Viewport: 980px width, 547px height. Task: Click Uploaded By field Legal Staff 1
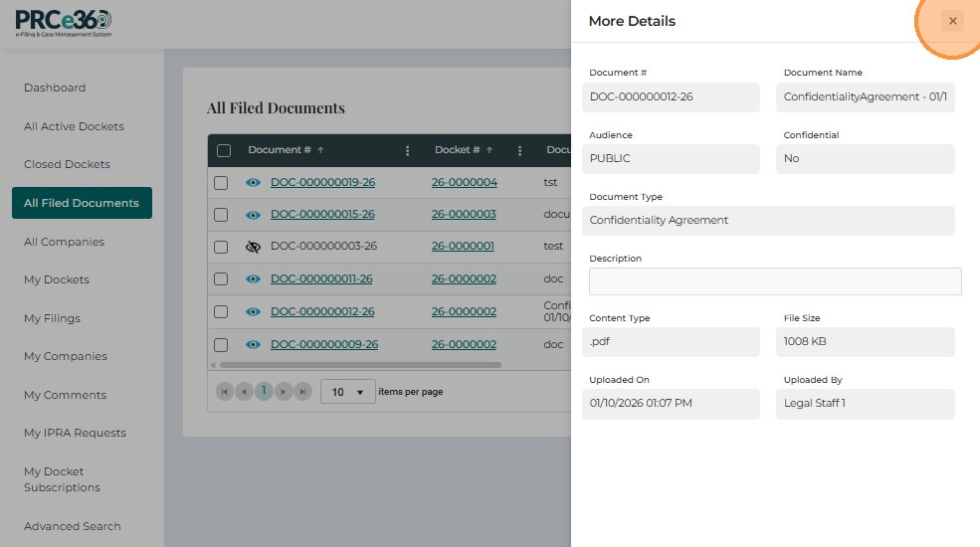pos(865,404)
